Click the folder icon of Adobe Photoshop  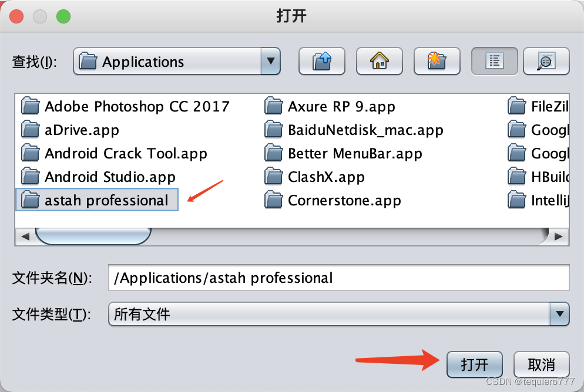tap(30, 106)
